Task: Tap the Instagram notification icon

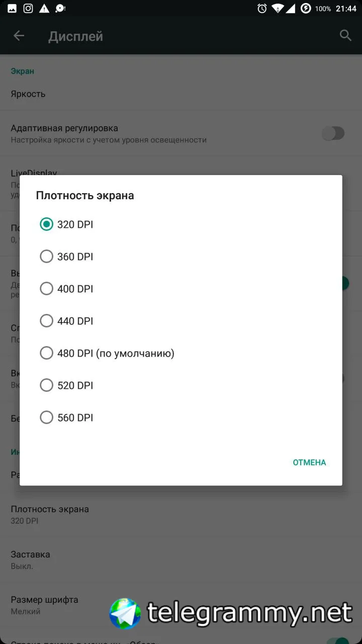Action: pos(29,9)
